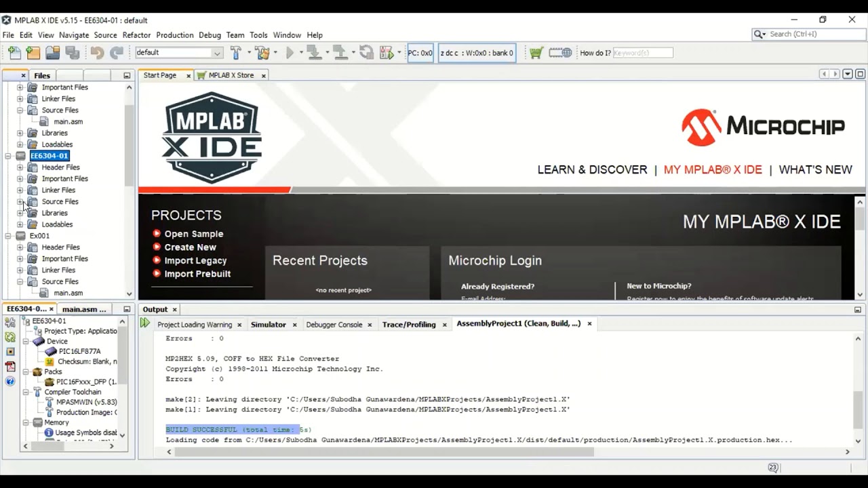The image size is (868, 488).
Task: Click Open Sample link
Action: click(193, 234)
